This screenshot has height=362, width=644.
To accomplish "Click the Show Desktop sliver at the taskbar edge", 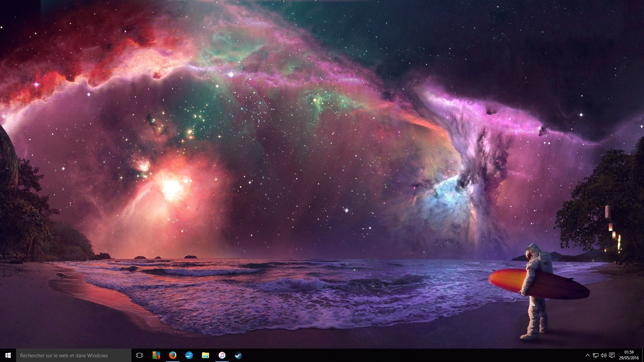I will [x=643, y=355].
